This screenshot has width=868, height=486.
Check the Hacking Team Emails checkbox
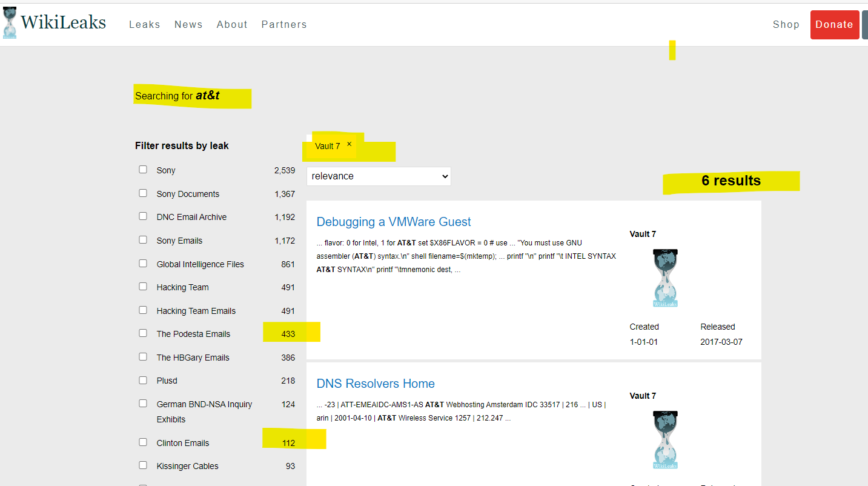click(x=143, y=310)
